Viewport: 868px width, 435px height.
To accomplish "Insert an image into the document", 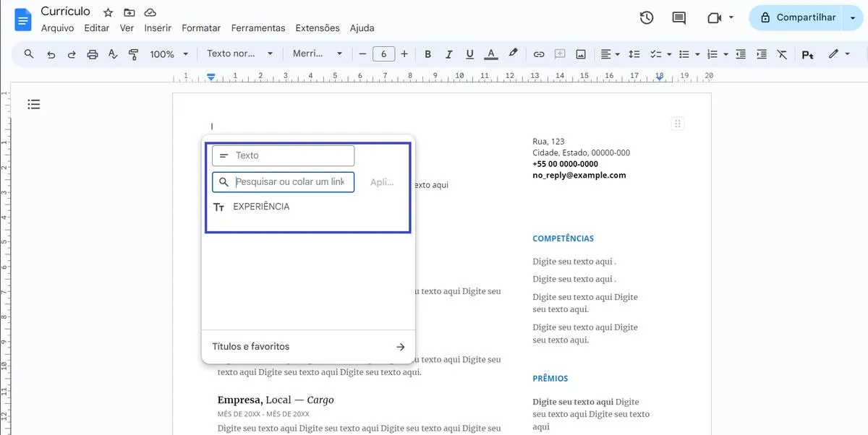I will (580, 53).
